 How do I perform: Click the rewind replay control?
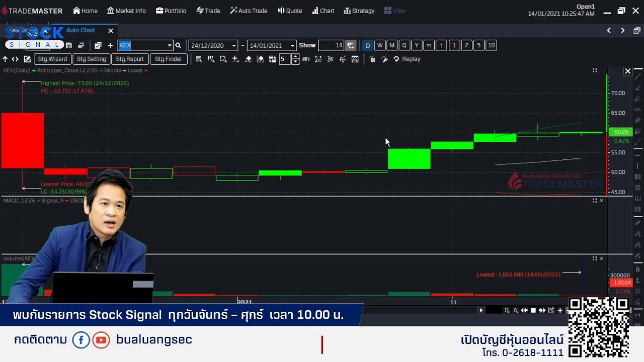[x=524, y=310]
